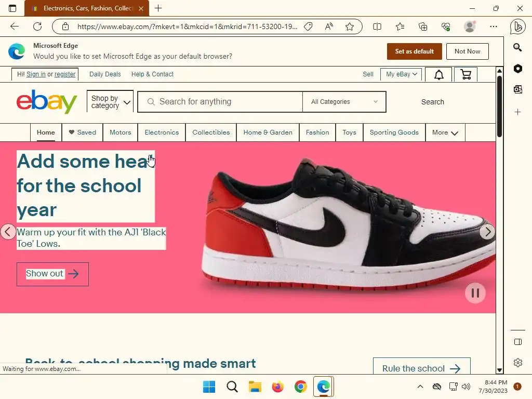
Task: Open Help & Contact link
Action: point(152,74)
